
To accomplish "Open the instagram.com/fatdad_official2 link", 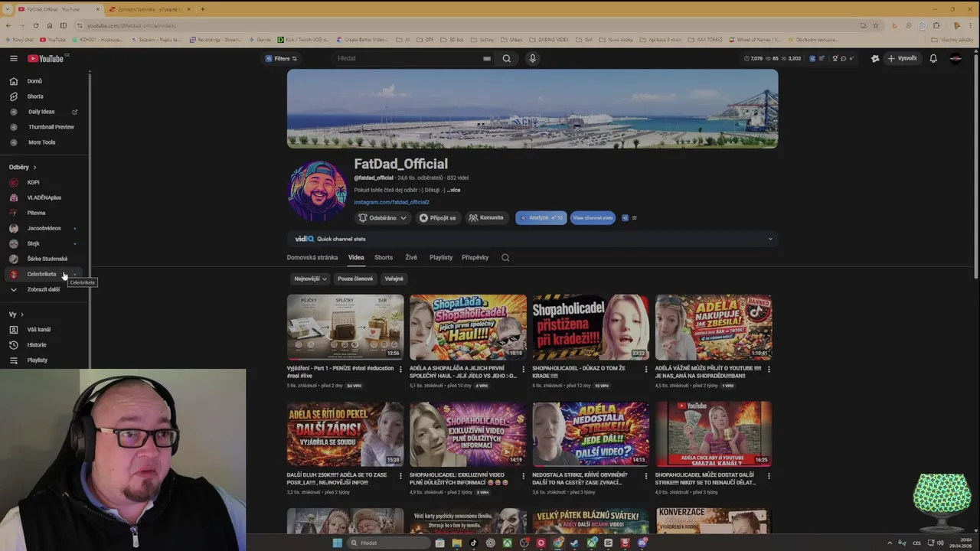I will pos(391,202).
